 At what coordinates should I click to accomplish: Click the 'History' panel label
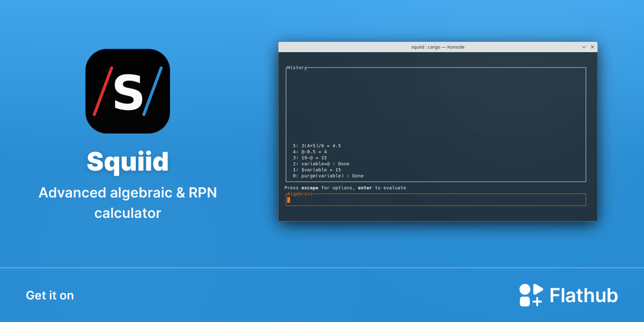click(297, 68)
